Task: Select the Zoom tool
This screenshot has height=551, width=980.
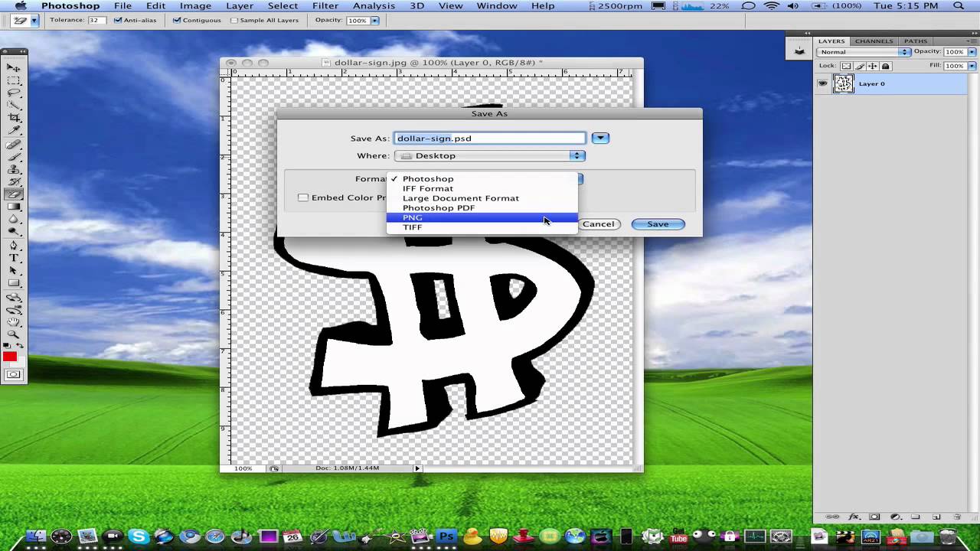Action: coord(14,334)
